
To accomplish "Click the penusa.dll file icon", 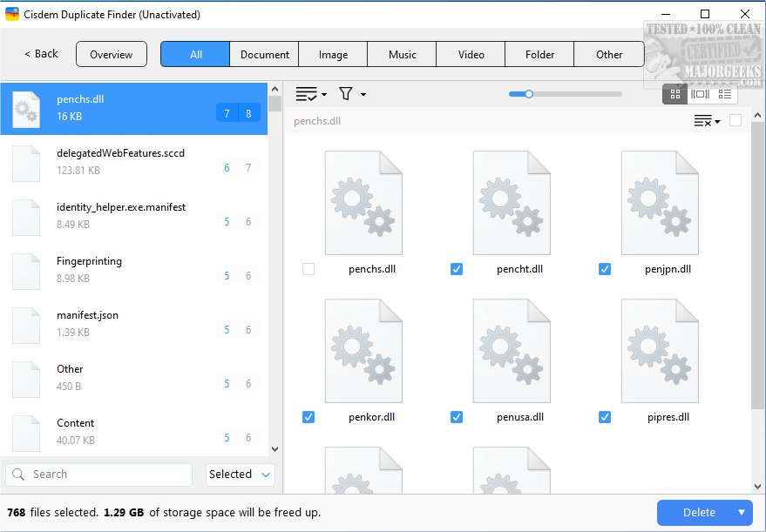I will coord(512,351).
